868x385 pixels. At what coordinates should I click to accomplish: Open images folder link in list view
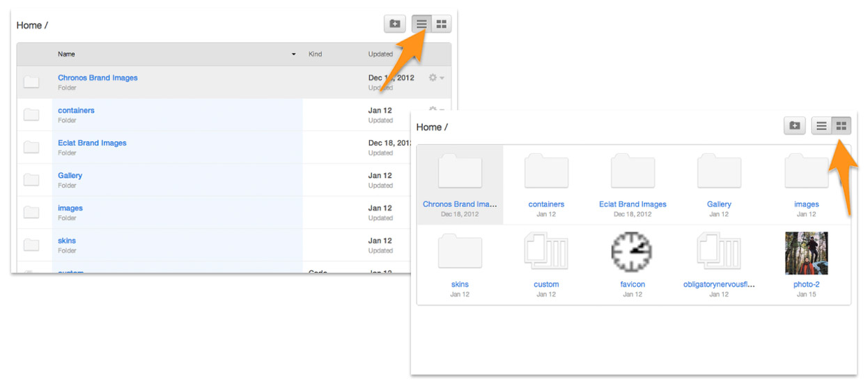click(x=70, y=208)
